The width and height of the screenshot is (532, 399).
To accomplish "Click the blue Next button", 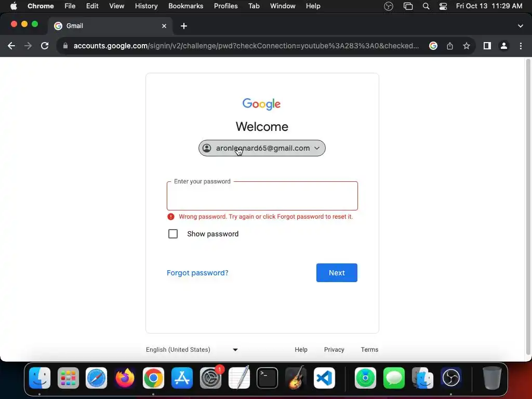I will [337, 273].
